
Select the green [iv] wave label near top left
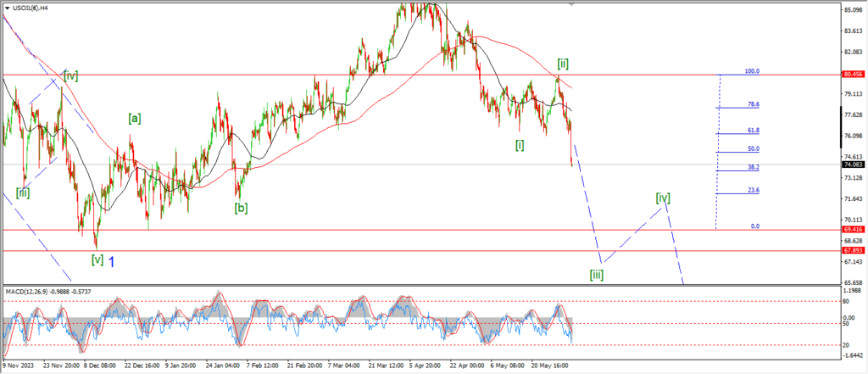[x=70, y=75]
